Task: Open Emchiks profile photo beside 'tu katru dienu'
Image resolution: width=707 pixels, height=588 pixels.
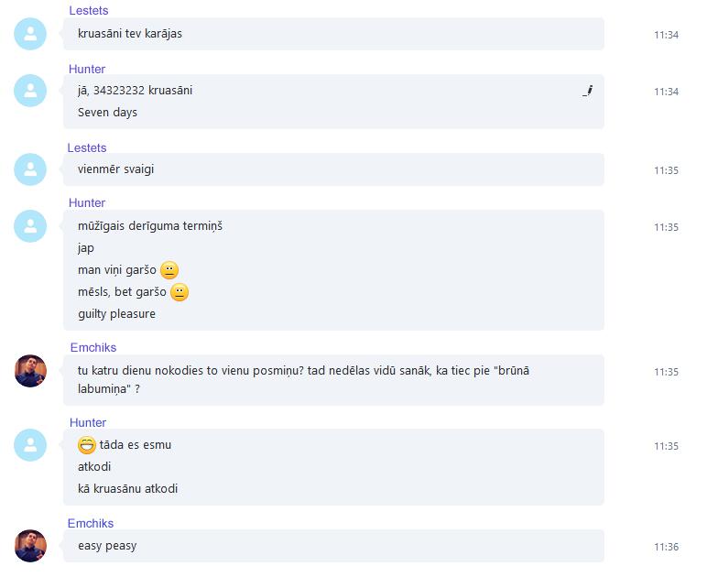Action: (x=30, y=371)
